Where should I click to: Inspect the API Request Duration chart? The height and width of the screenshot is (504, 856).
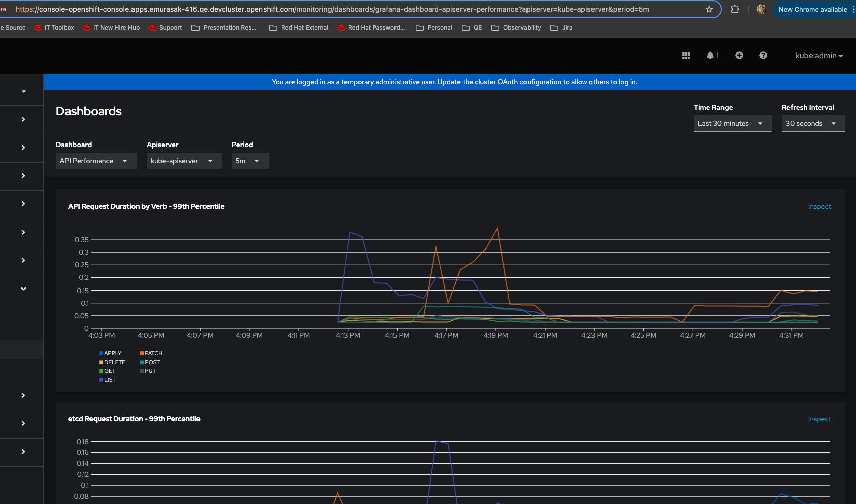(819, 206)
